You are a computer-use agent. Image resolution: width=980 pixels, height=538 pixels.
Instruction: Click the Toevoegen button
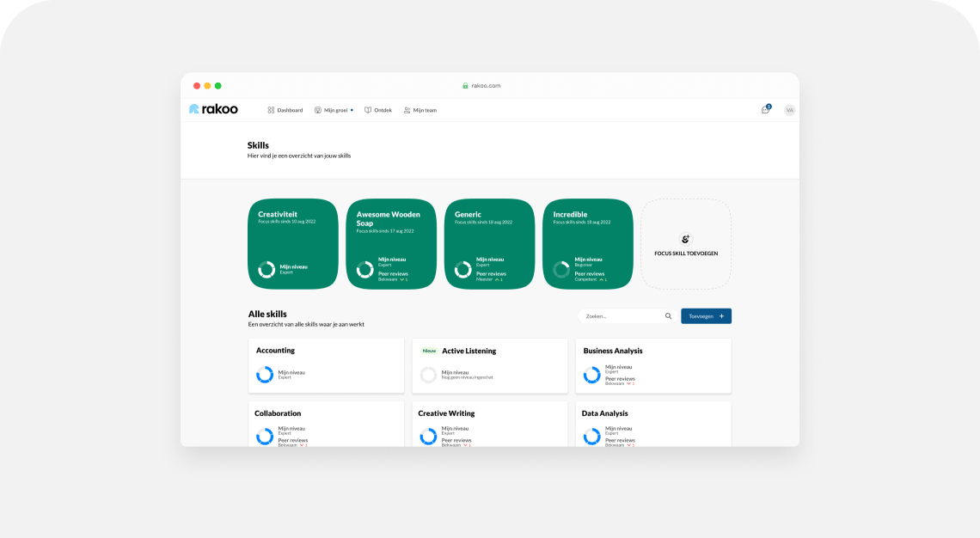[706, 315]
